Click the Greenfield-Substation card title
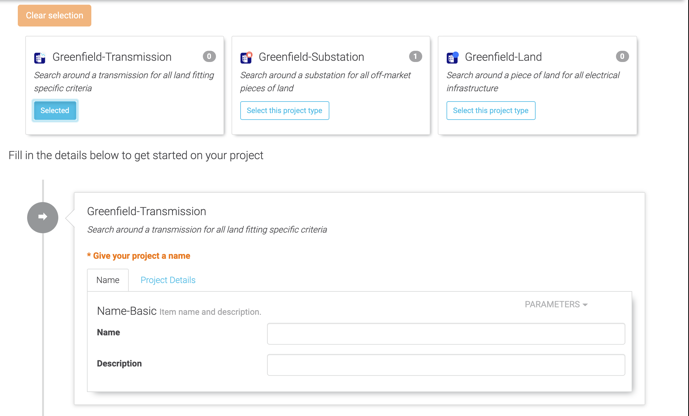 tap(311, 57)
